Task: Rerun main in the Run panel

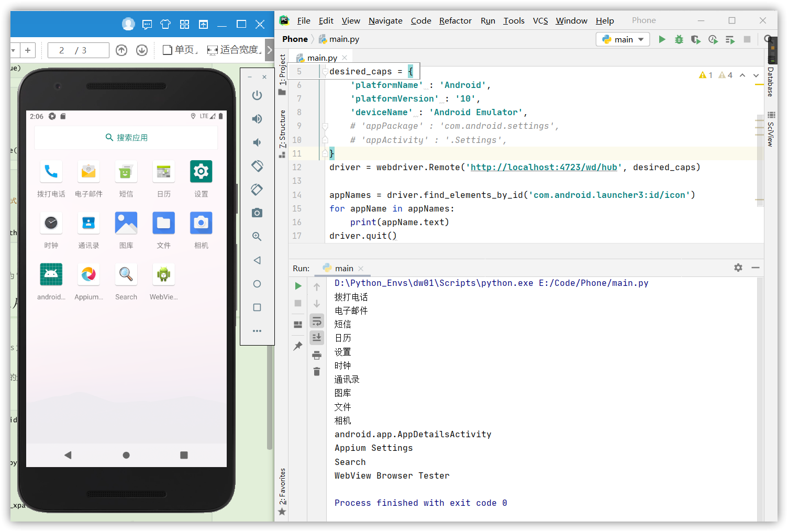Action: pos(298,286)
